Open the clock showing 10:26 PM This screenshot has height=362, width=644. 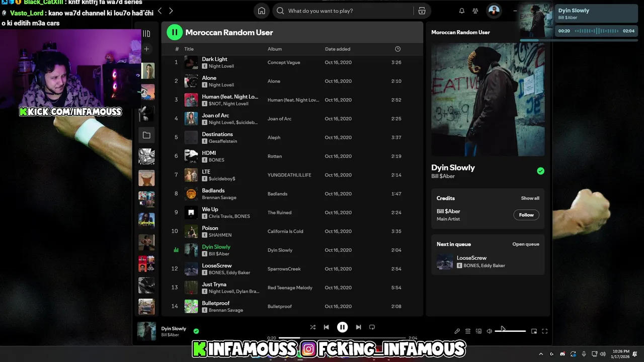[621, 354]
